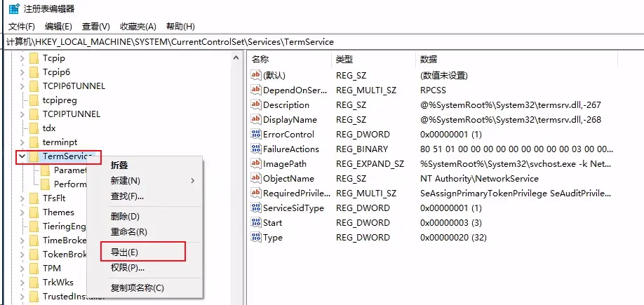This screenshot has width=644, height=305.
Task: Click the FailureActions binary value icon
Action: tap(256, 149)
